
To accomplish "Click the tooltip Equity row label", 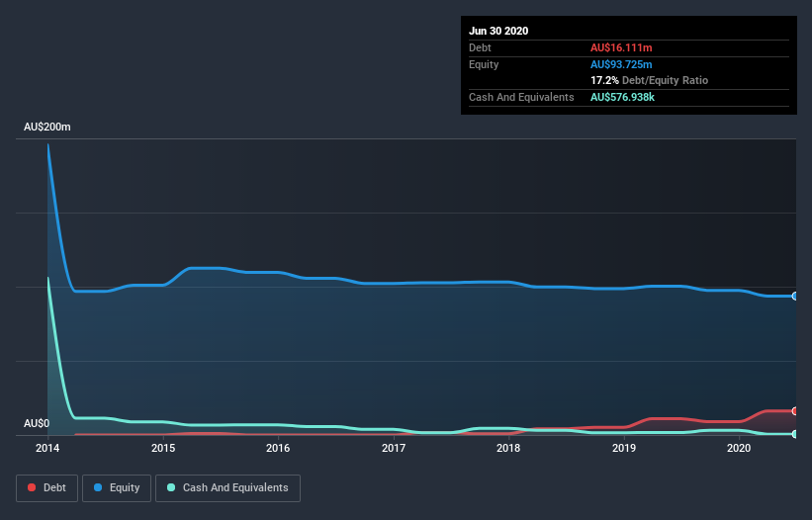I will click(x=484, y=64).
